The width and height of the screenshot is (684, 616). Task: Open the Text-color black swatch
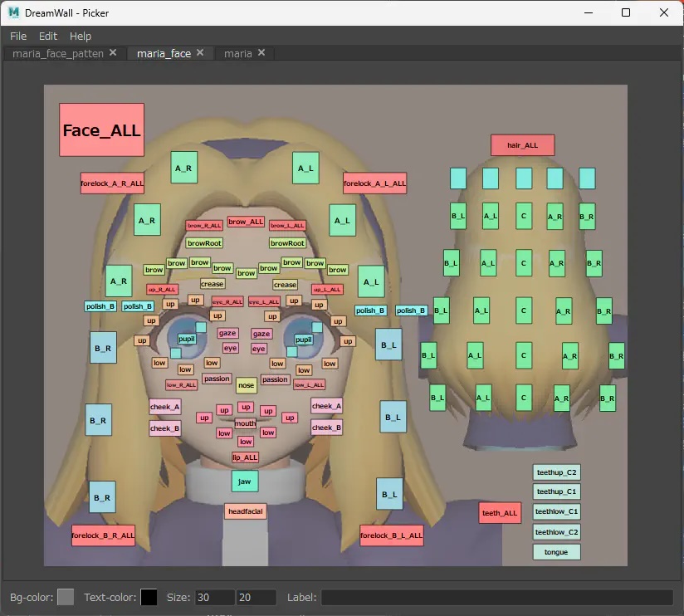pyautogui.click(x=149, y=597)
